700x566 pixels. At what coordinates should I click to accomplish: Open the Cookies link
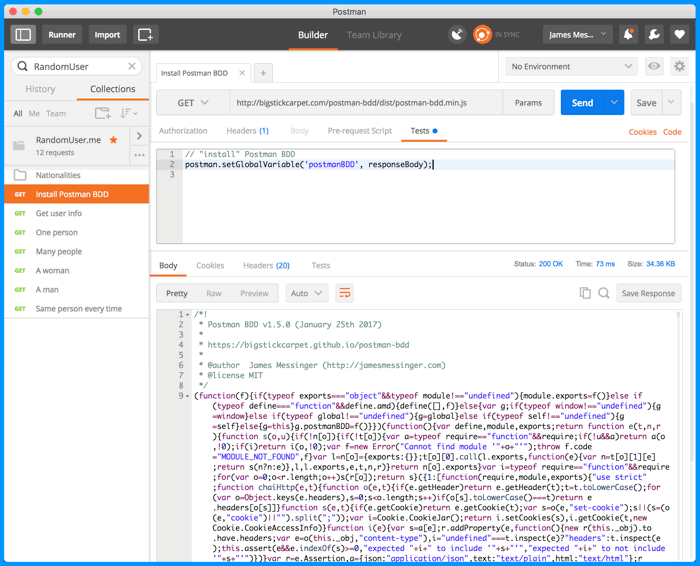point(642,132)
